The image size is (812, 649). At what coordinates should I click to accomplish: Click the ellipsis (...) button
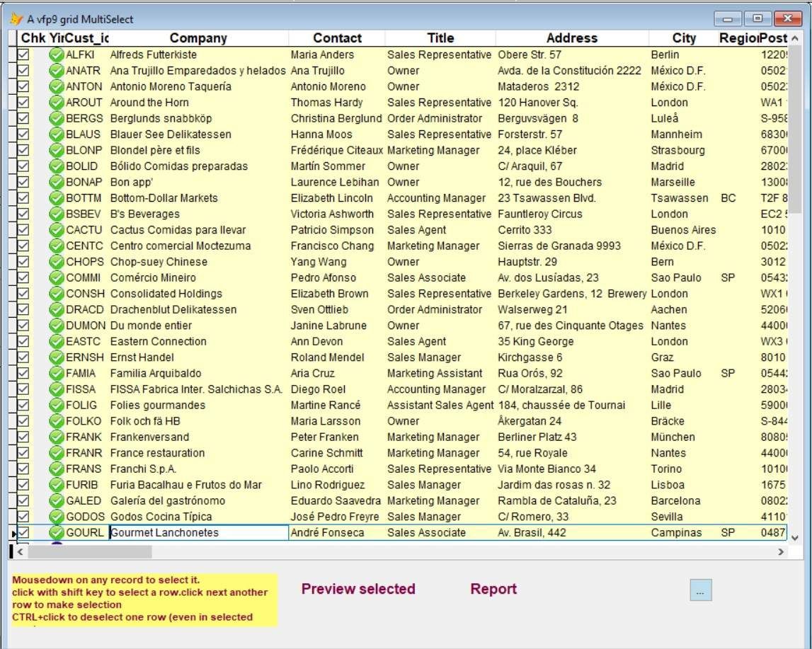pos(699,589)
